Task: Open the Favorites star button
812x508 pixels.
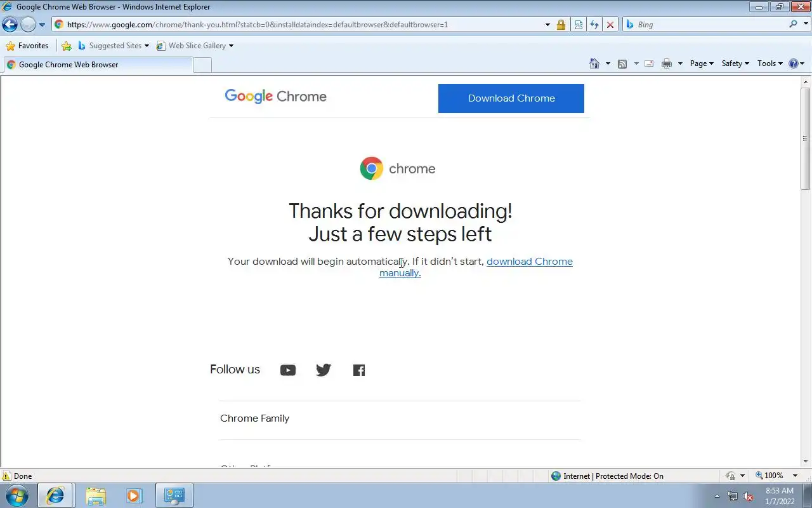Action: pyautogui.click(x=27, y=46)
